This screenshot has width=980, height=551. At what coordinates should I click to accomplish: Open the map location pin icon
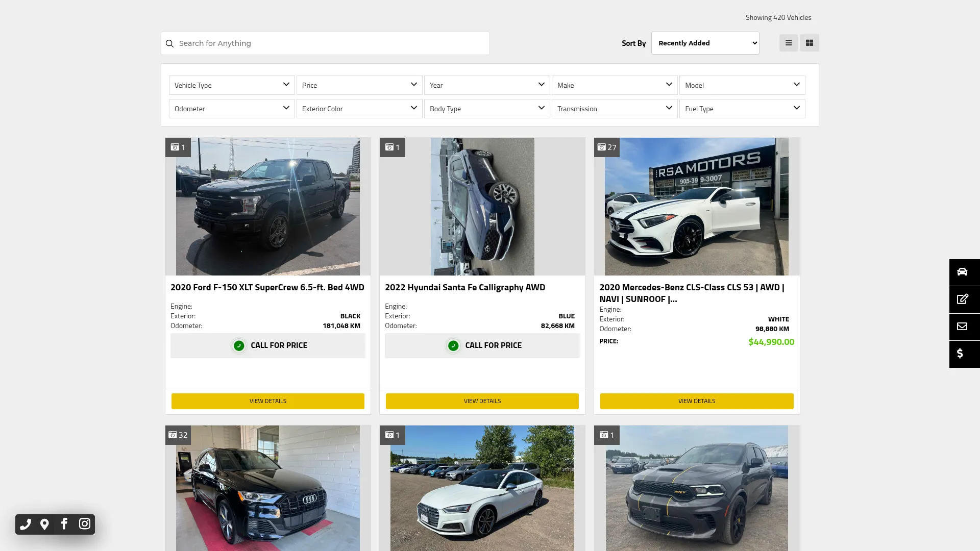tap(44, 524)
